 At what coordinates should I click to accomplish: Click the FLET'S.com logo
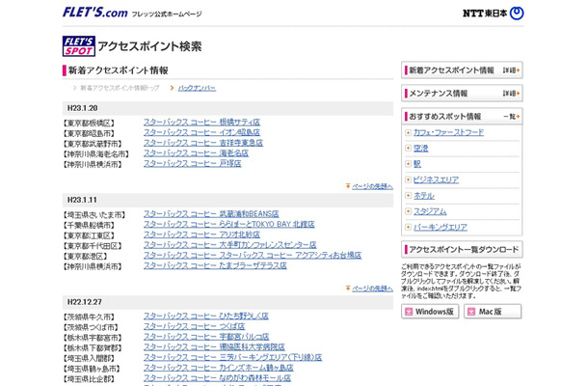[x=95, y=13]
